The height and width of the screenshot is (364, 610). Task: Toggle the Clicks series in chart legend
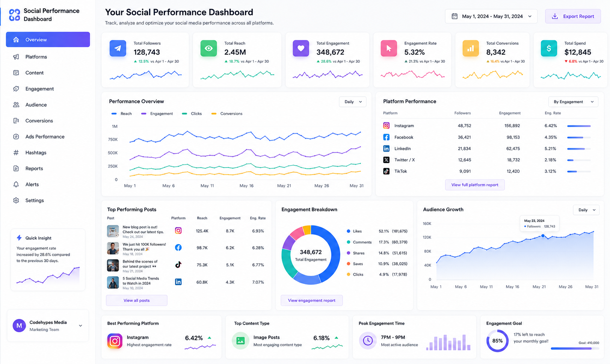[x=192, y=113]
